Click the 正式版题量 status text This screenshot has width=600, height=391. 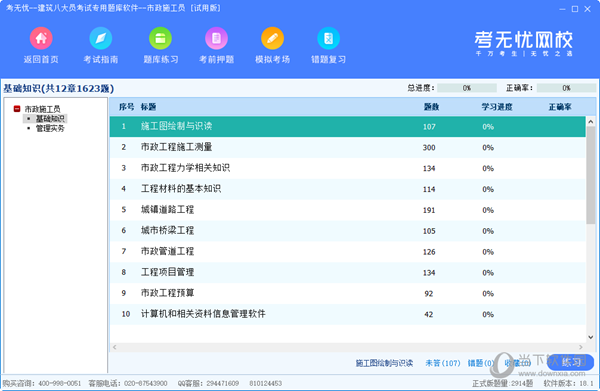click(x=502, y=383)
